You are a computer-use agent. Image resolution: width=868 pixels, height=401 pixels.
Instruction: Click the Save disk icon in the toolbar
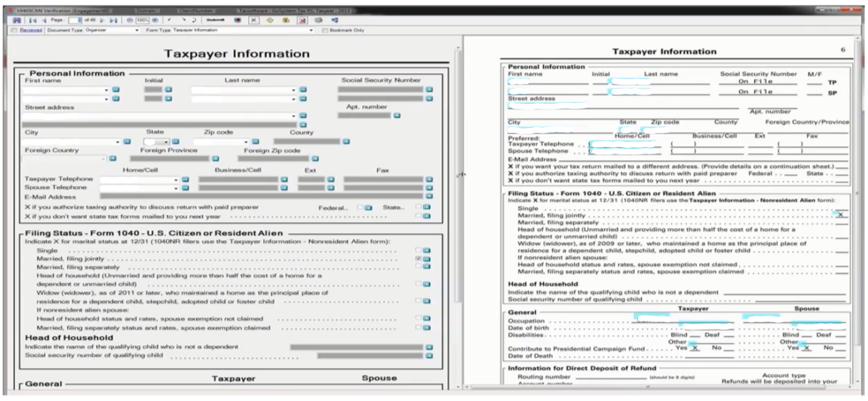coord(17,20)
